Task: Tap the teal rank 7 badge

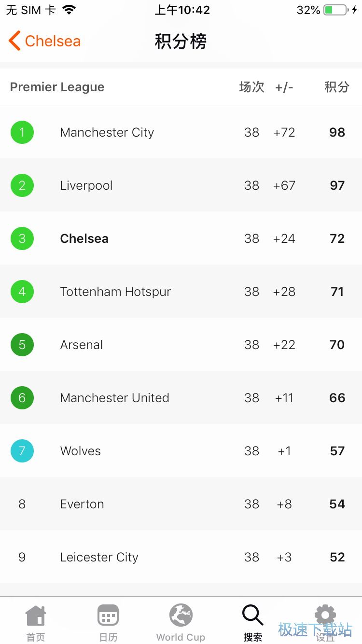Action: (x=22, y=451)
